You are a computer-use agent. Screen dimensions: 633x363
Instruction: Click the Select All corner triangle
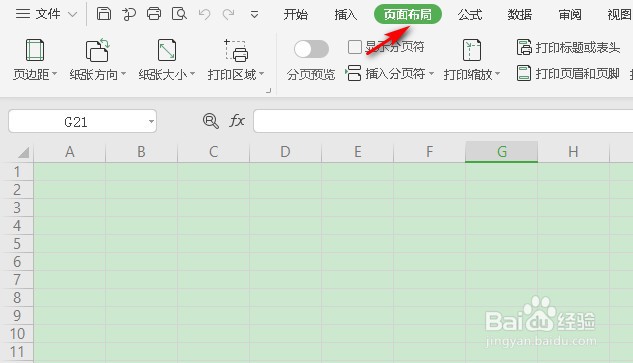tap(23, 152)
